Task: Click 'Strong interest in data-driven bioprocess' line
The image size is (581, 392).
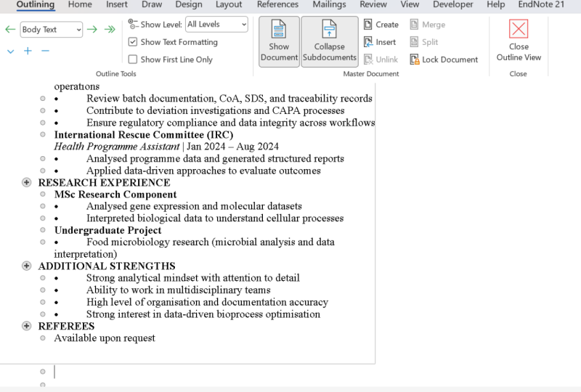Action: point(203,314)
